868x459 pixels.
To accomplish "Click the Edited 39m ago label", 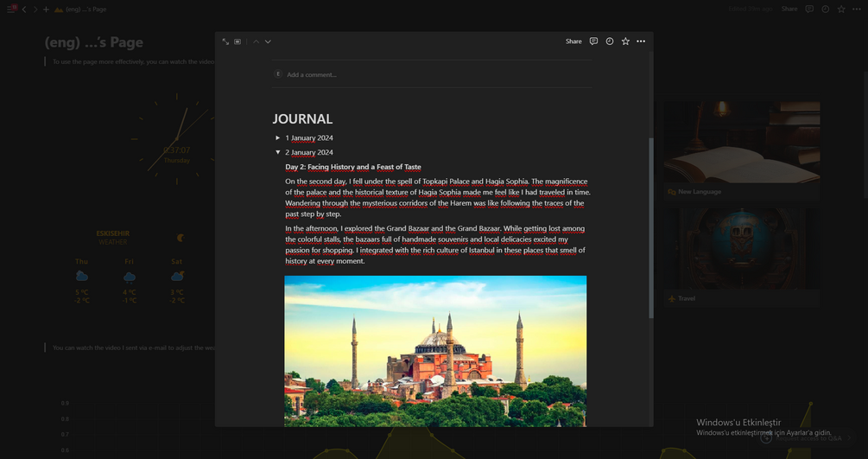I will (750, 9).
